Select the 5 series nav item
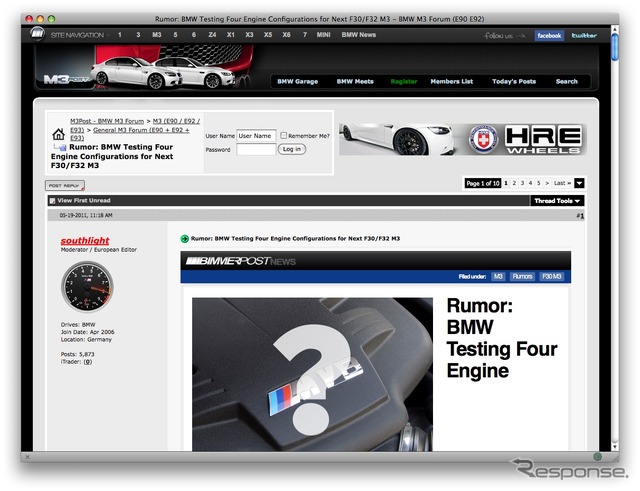640x491 pixels. pos(176,35)
